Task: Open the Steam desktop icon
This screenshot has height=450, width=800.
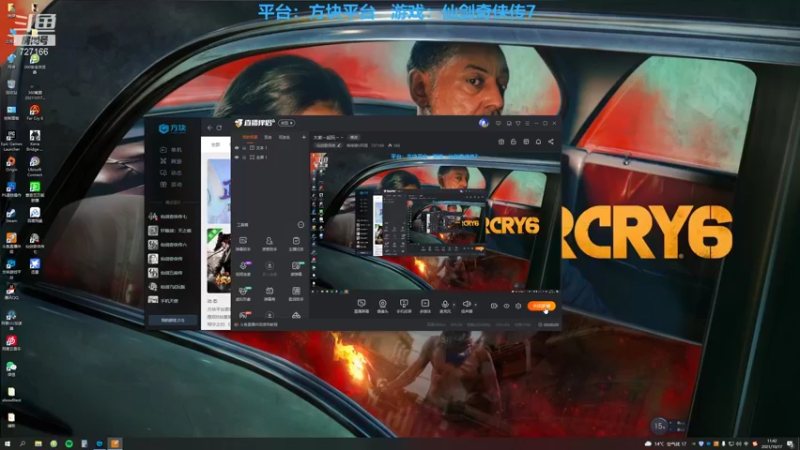Action: [11, 215]
